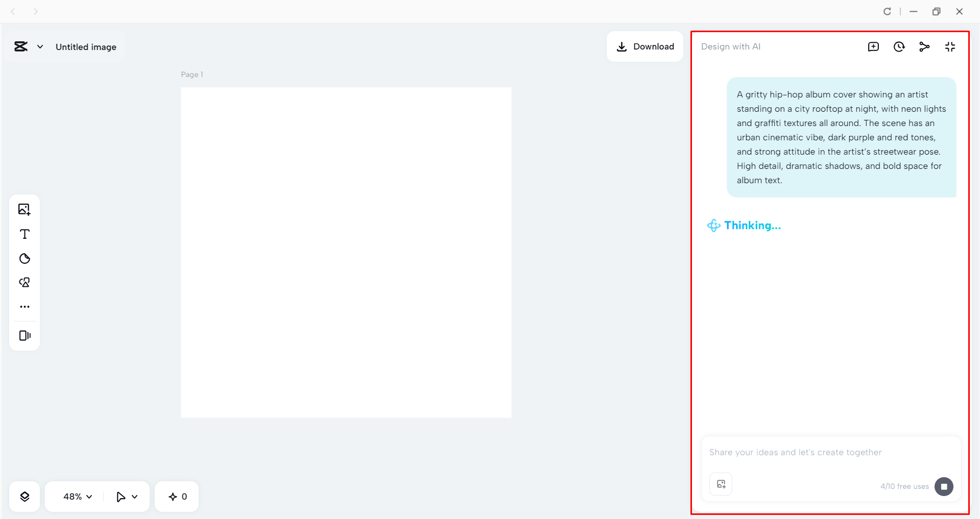Go forward using the forward arrow

pyautogui.click(x=36, y=11)
